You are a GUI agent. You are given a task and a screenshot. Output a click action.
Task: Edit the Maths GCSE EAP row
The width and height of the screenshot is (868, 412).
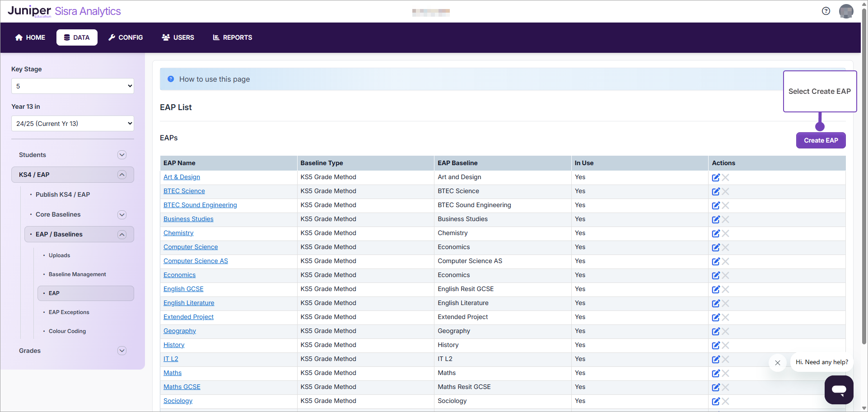pyautogui.click(x=715, y=387)
